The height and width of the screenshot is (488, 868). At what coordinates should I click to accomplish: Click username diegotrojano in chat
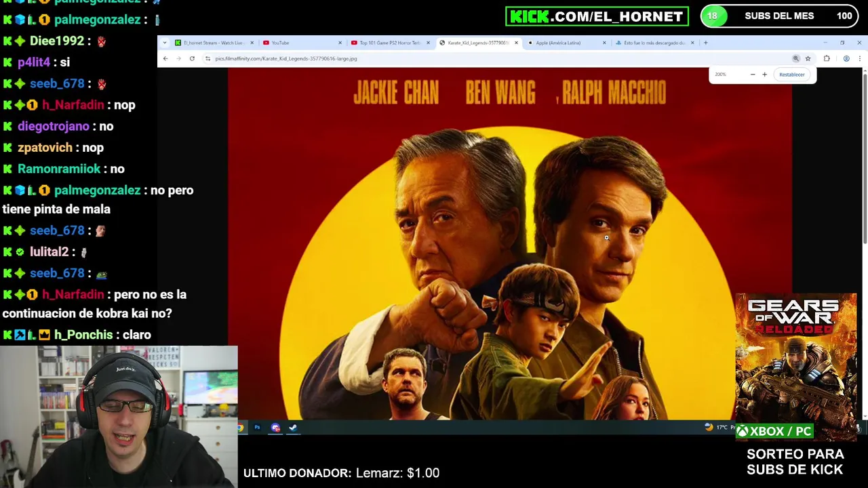pyautogui.click(x=54, y=126)
